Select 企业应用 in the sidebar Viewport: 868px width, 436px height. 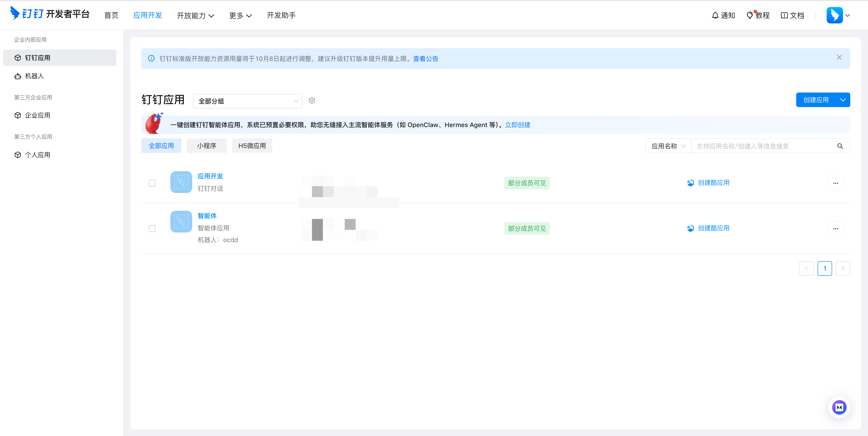point(60,115)
